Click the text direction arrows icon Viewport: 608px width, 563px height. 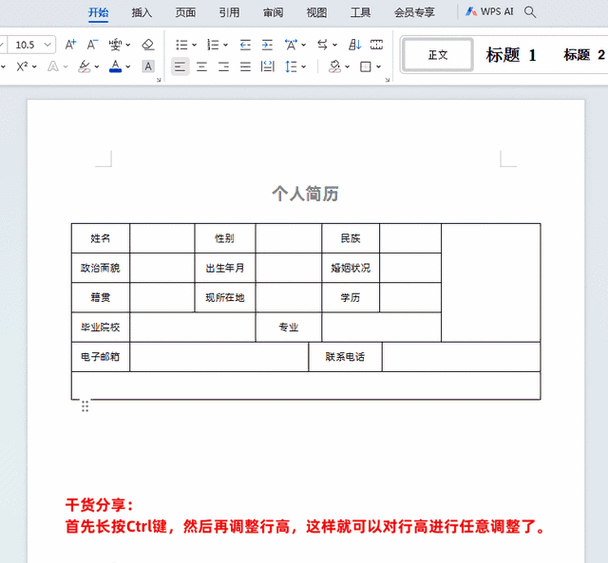tap(322, 45)
